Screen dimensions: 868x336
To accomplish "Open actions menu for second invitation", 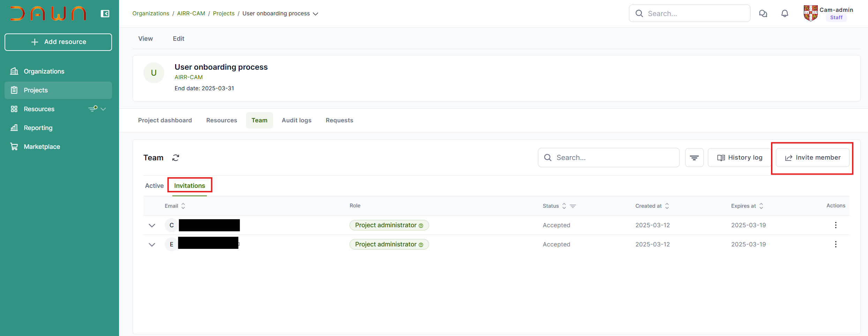I will click(x=836, y=244).
